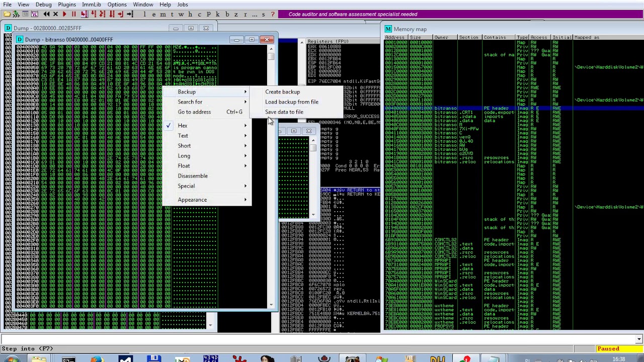Choose Save data to file

pos(284,112)
